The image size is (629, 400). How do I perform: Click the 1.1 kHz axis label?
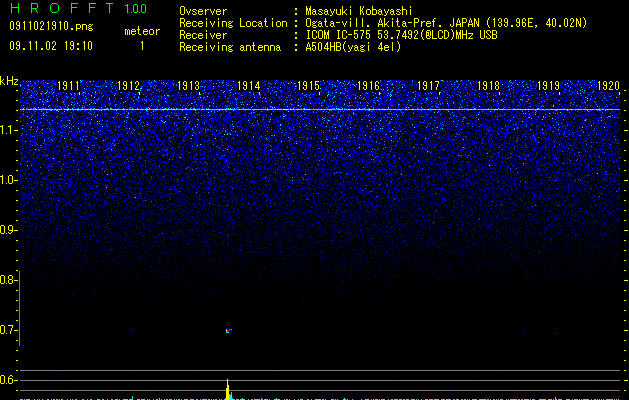8,130
